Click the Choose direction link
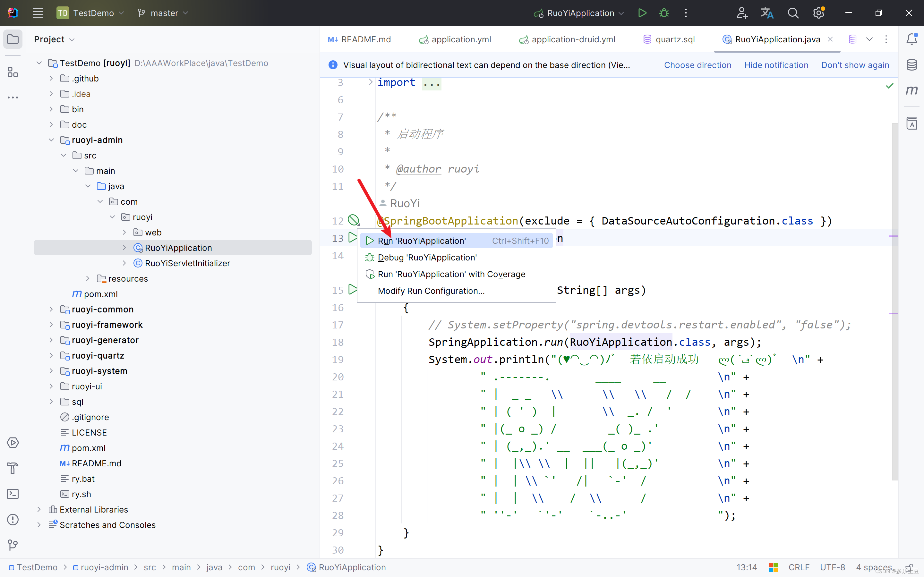The image size is (924, 577). tap(697, 65)
